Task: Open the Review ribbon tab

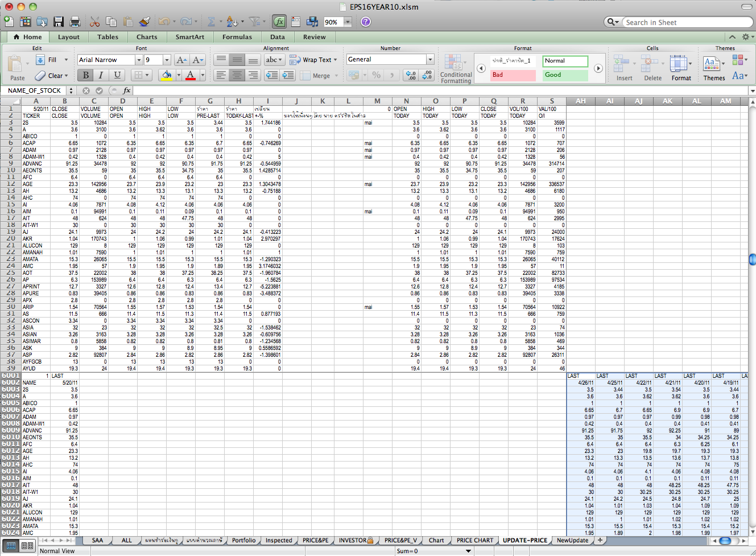Action: click(315, 37)
